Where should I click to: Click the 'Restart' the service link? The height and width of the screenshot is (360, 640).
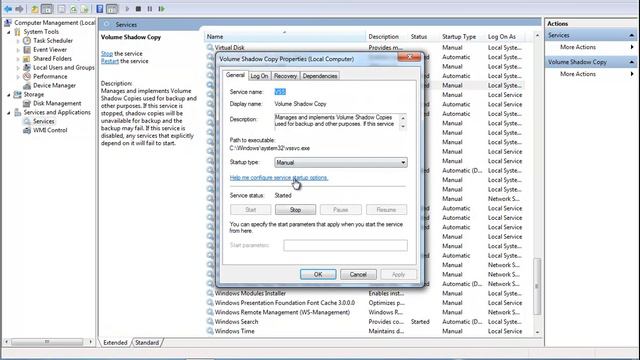110,61
